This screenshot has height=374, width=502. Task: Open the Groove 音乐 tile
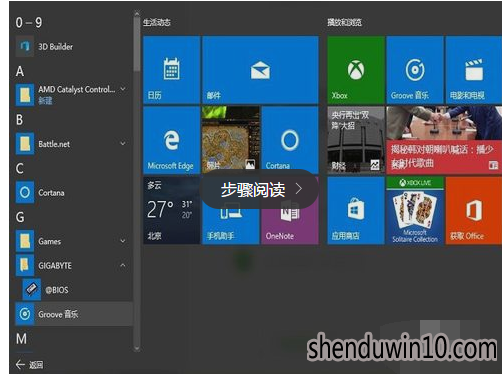[x=415, y=70]
